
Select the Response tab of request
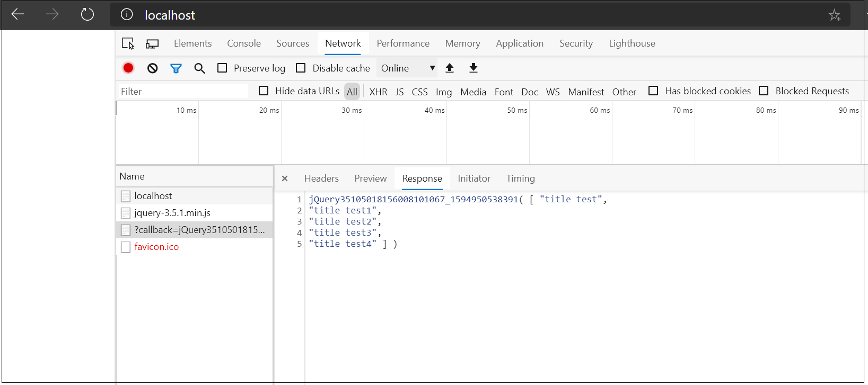click(x=422, y=178)
